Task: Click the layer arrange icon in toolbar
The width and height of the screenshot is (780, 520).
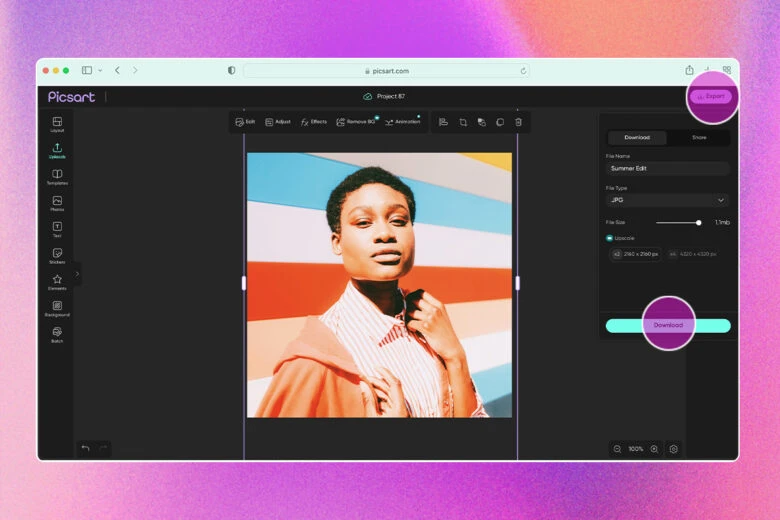Action: pyautogui.click(x=481, y=122)
